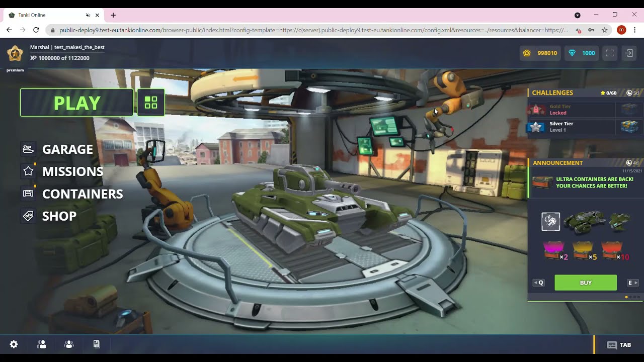This screenshot has height=362, width=644.
Task: Bookmark this page with star icon
Action: 604,30
